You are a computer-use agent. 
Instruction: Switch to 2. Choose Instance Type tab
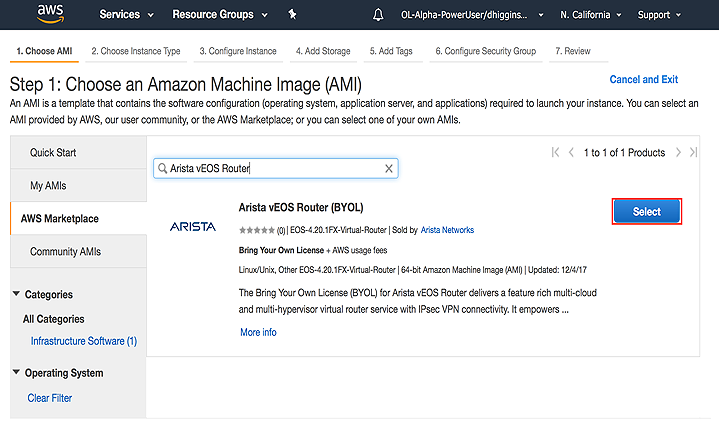(x=136, y=51)
